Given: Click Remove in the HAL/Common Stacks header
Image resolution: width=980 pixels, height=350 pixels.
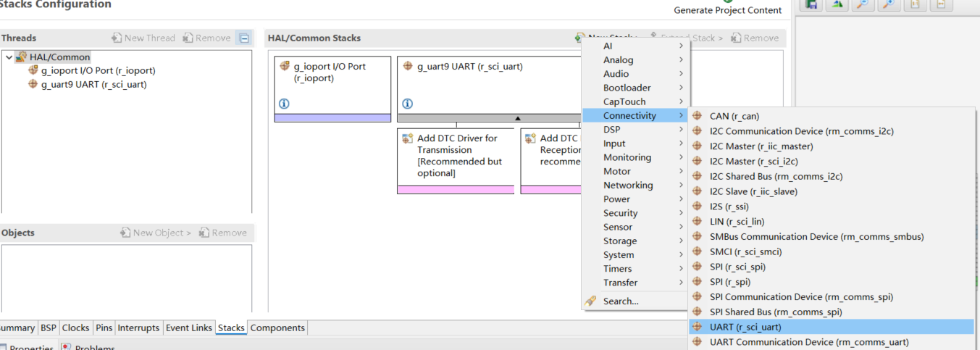Looking at the screenshot, I should point(755,38).
